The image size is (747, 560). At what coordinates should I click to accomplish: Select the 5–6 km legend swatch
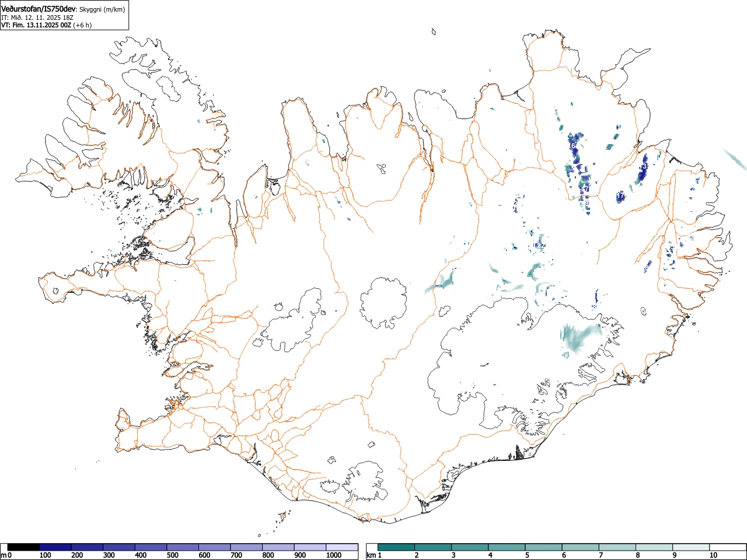click(544, 547)
